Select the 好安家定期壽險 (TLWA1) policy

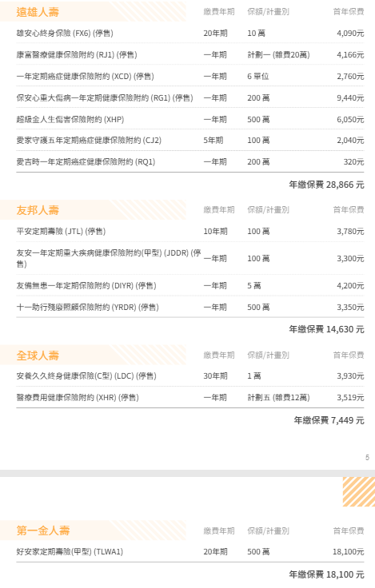coord(190,551)
